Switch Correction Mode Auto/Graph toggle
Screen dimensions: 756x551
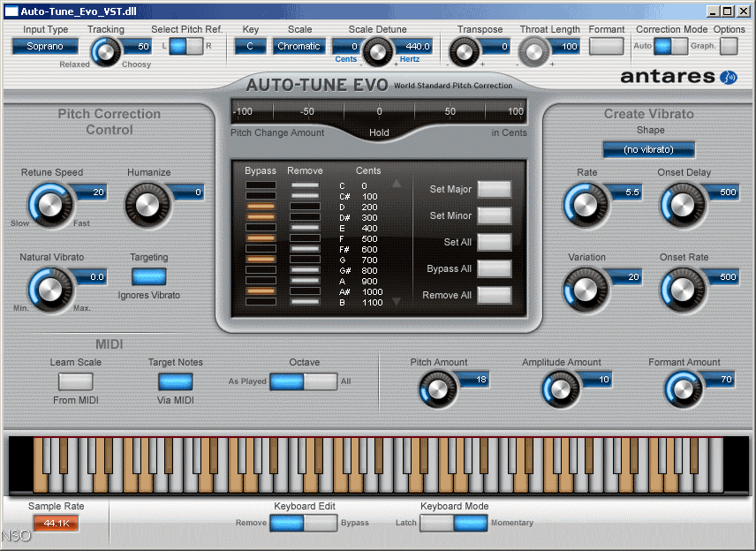pos(670,46)
